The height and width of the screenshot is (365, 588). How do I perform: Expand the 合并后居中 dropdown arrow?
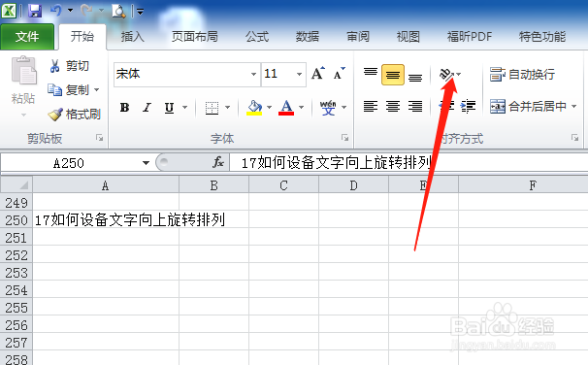pyautogui.click(x=573, y=107)
